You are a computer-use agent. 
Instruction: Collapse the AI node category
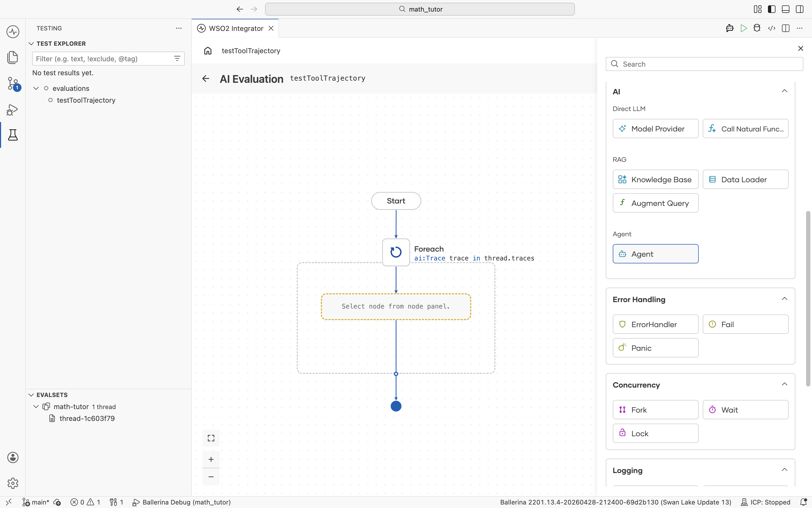click(784, 91)
